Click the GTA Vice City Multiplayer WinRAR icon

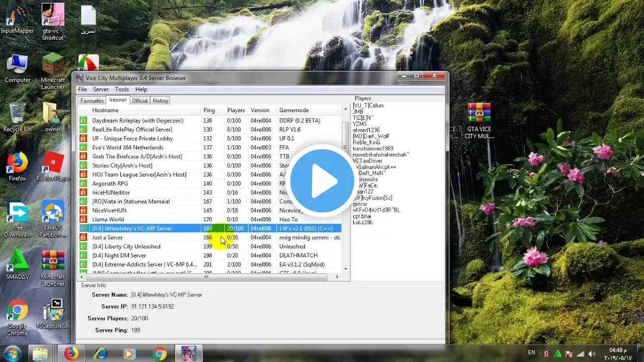(x=478, y=121)
